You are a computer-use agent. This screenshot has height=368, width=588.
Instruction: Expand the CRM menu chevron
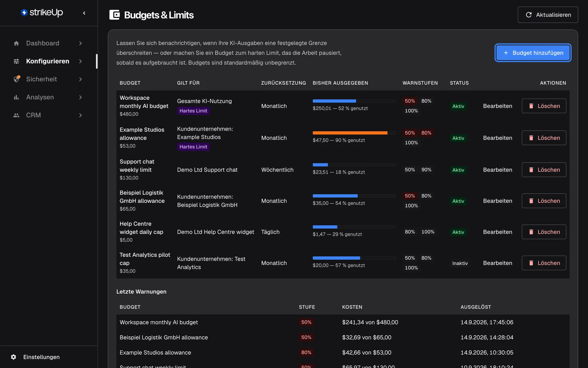coord(80,115)
